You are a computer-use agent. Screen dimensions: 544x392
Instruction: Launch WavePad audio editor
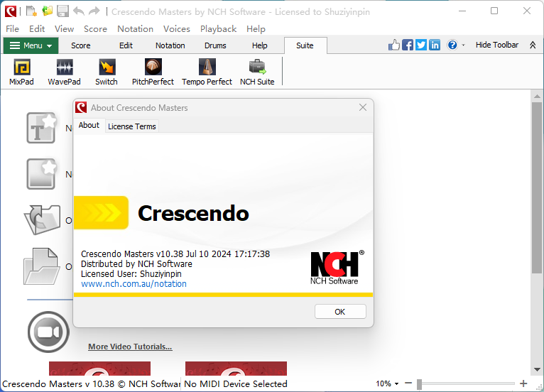coord(64,72)
